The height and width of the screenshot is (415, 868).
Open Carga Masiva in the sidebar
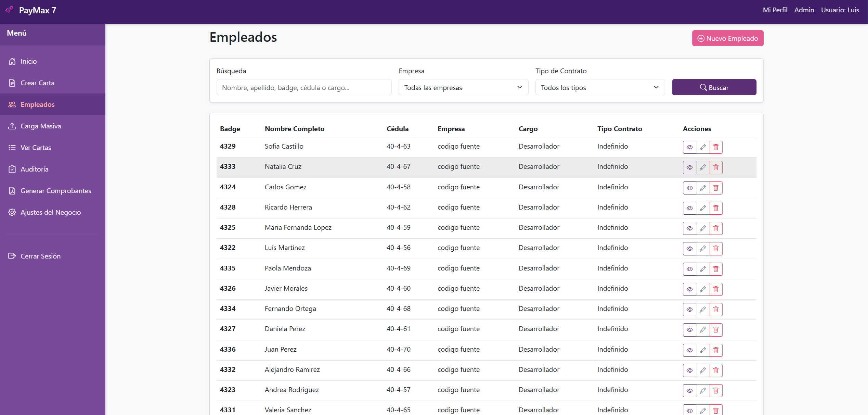(41, 126)
